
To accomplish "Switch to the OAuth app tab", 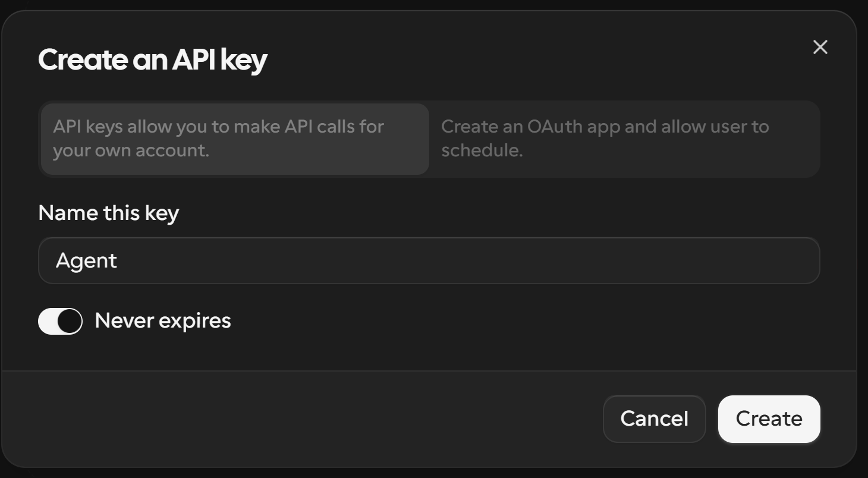I will click(x=624, y=139).
